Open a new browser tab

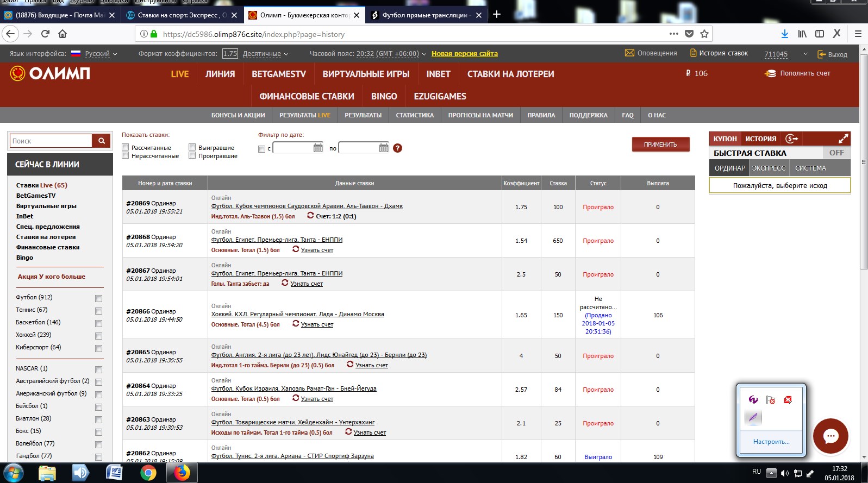click(x=496, y=15)
